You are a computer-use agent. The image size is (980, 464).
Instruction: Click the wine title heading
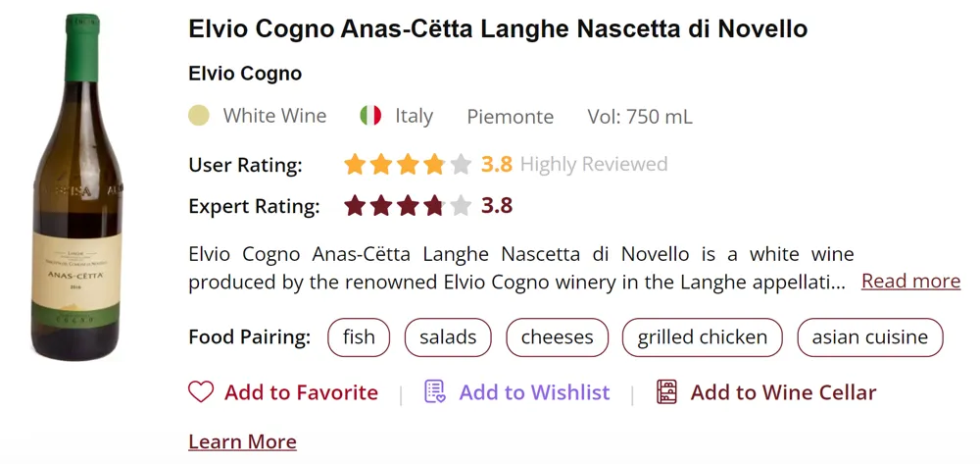(x=498, y=29)
